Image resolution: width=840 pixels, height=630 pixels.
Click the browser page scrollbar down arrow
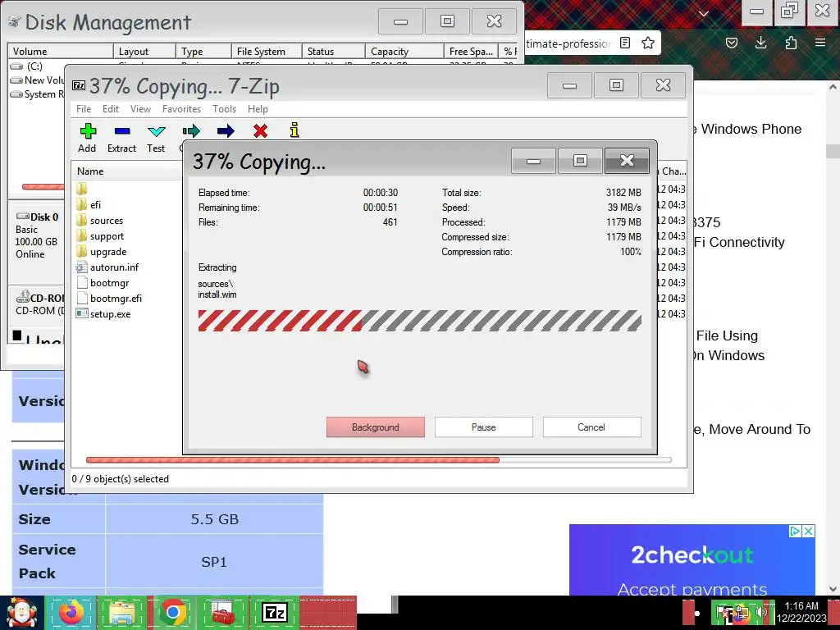(x=833, y=589)
